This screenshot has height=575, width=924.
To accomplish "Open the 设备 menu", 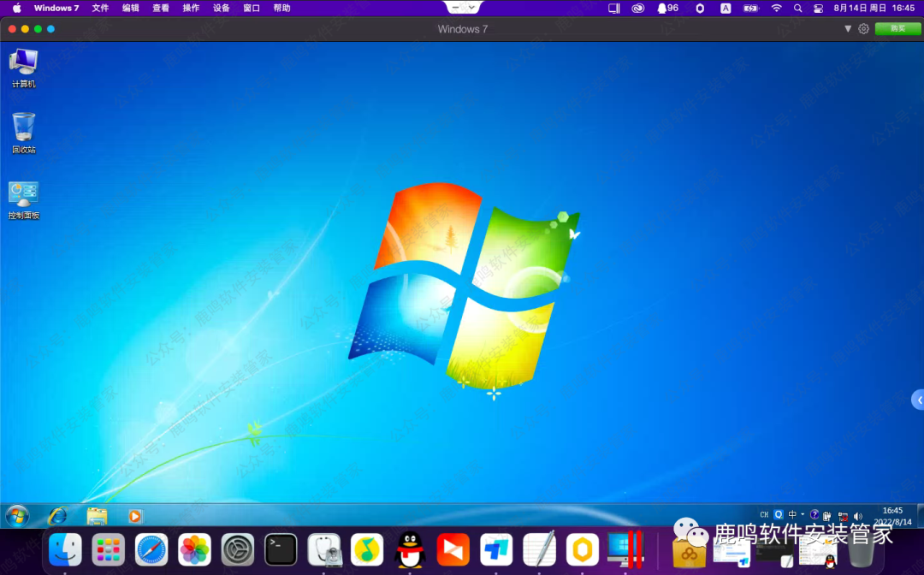I will [222, 8].
